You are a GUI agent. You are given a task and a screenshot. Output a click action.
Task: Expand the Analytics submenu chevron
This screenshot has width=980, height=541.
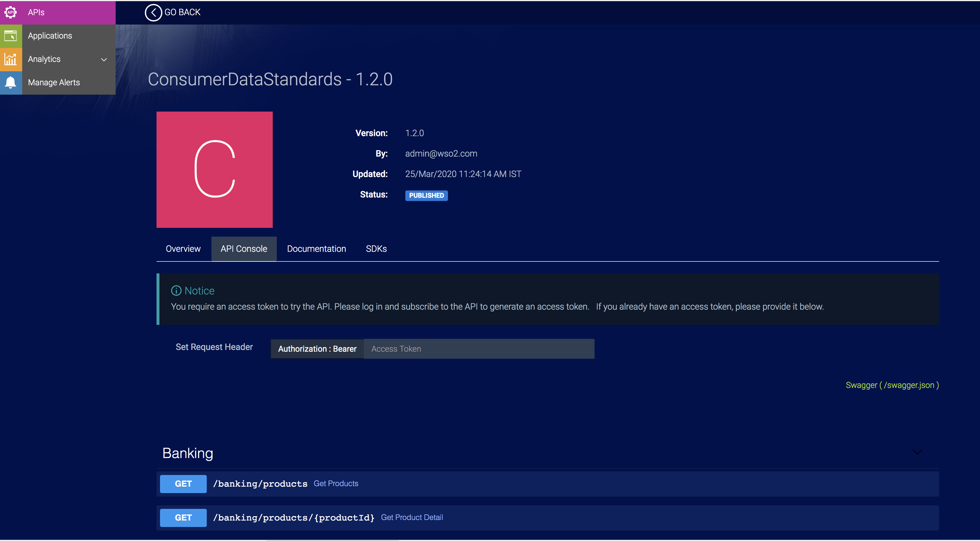click(104, 59)
